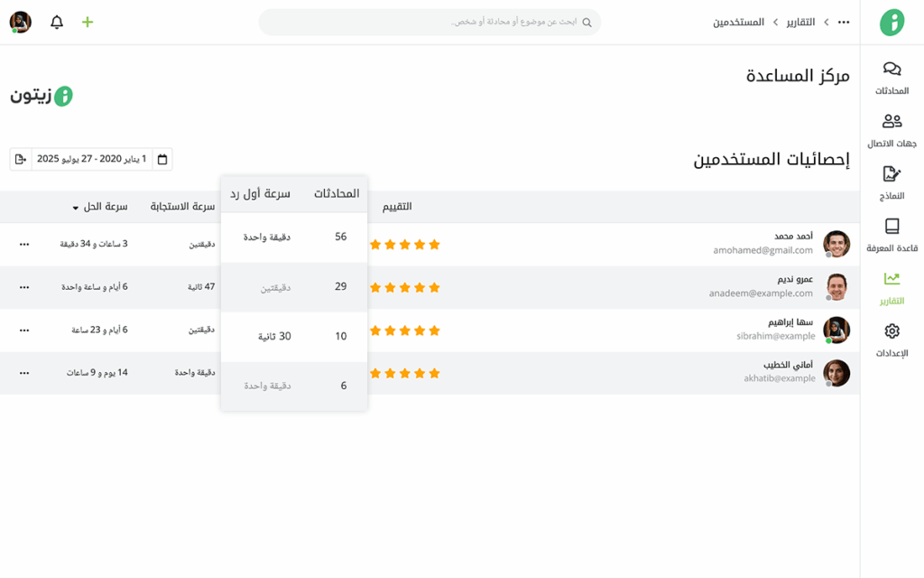Click the search magnifier icon

tap(587, 23)
